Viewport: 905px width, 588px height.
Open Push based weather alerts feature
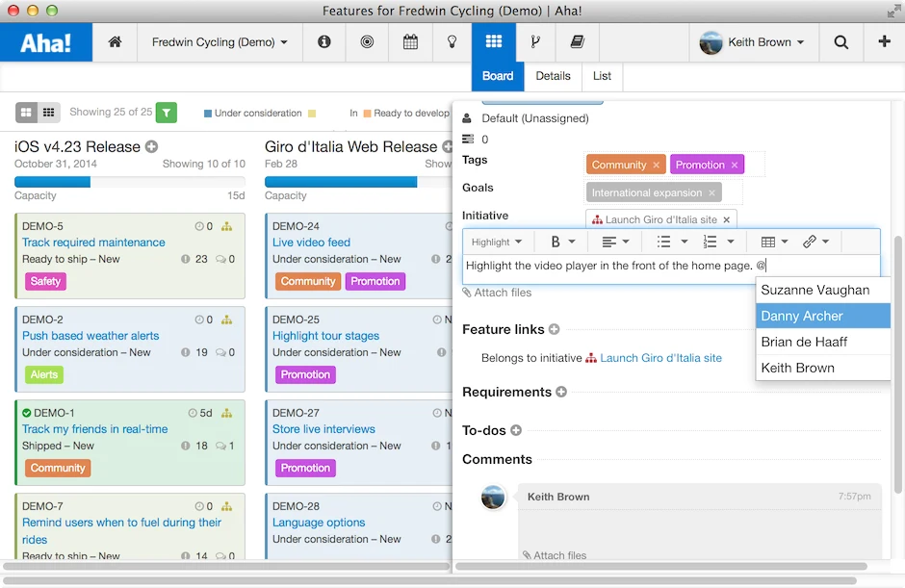[x=90, y=336]
